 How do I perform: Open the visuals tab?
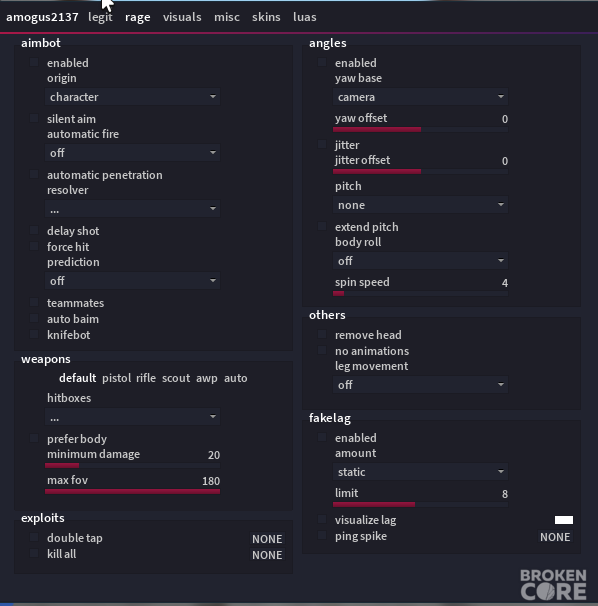click(x=182, y=17)
